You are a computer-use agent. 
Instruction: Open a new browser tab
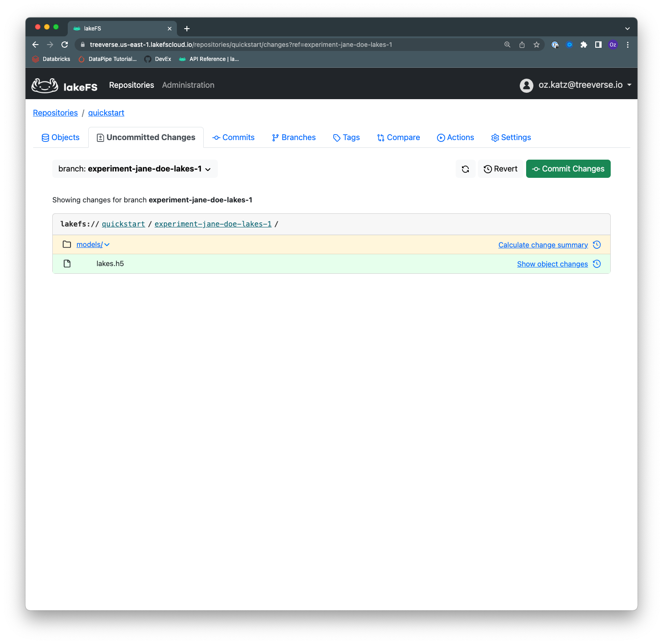coord(187,29)
